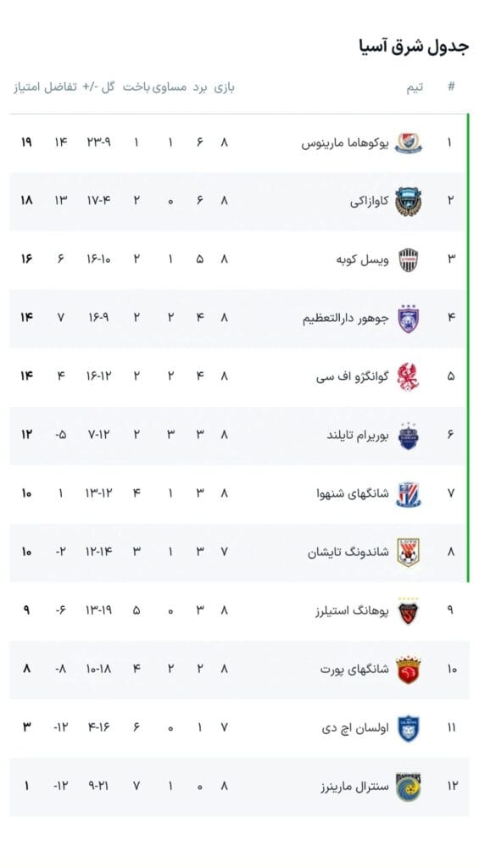Select the Central Coast Mariners logo
This screenshot has width=479, height=868.
[408, 787]
